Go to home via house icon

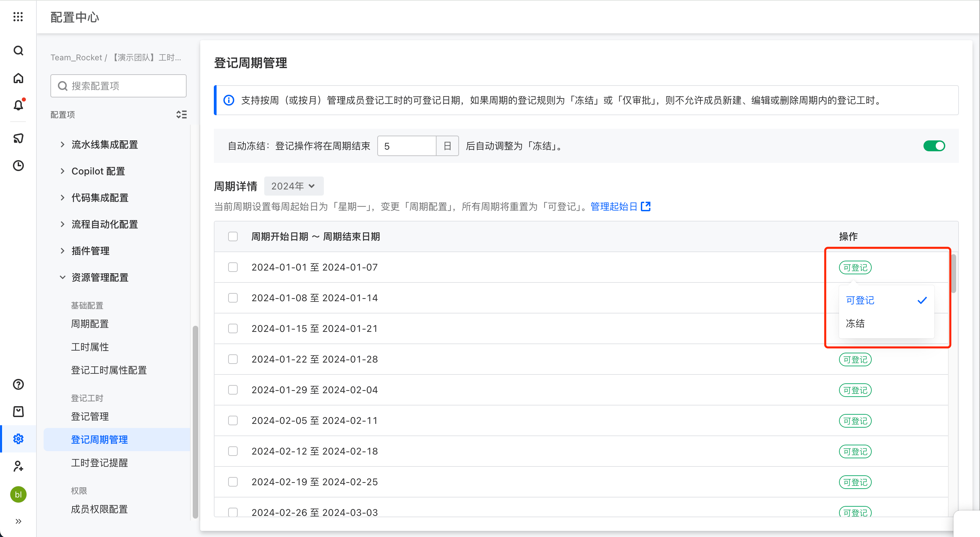coord(18,78)
